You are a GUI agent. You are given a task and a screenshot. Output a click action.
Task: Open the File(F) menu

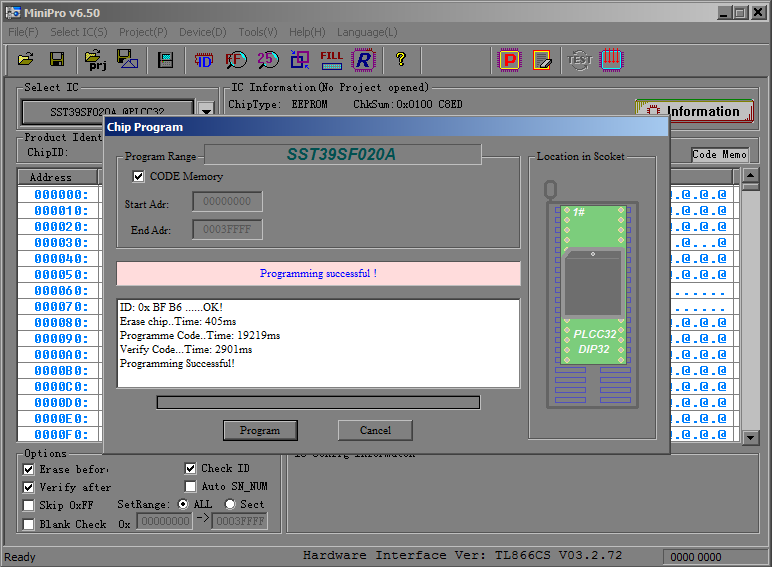pos(23,32)
